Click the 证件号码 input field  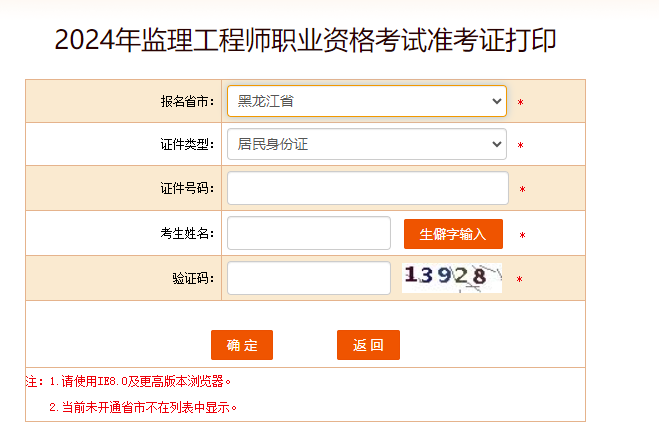[367, 188]
